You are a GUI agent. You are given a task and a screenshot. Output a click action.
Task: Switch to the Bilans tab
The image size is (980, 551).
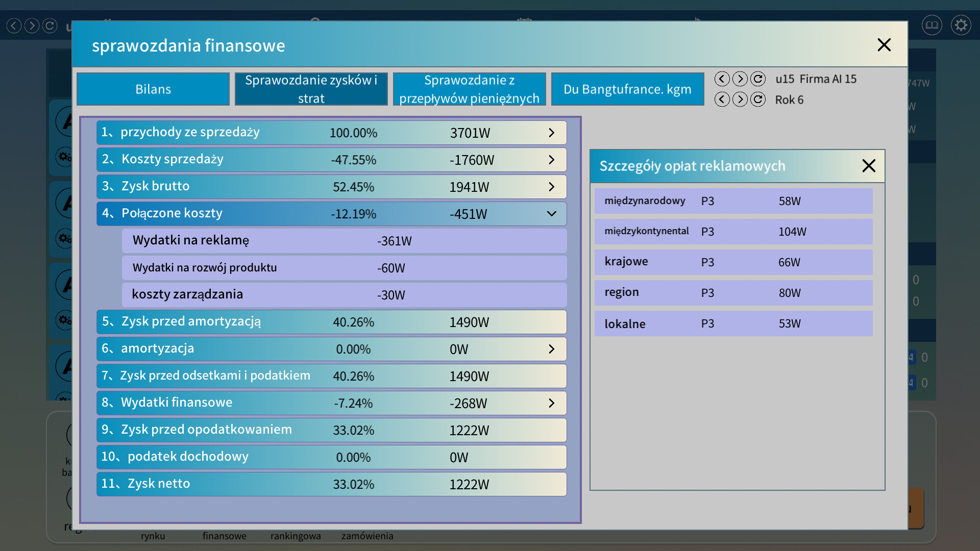153,89
